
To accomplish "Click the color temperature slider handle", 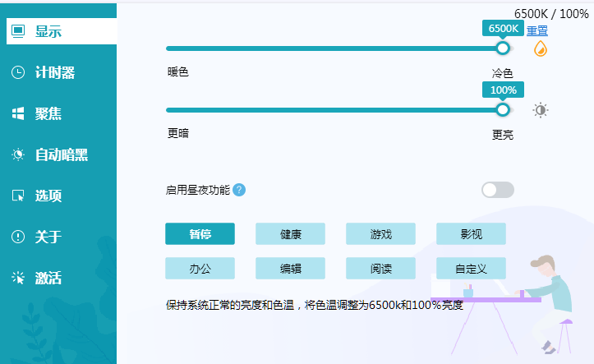I will [503, 48].
